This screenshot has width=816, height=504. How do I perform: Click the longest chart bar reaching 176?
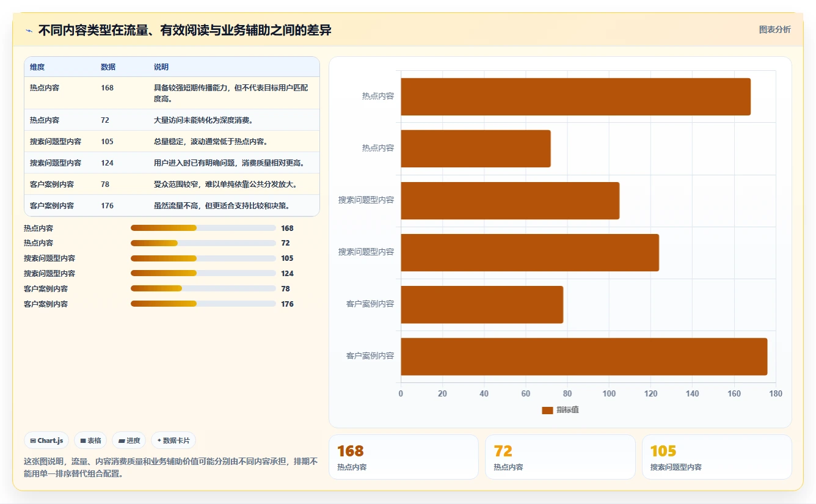pos(584,357)
